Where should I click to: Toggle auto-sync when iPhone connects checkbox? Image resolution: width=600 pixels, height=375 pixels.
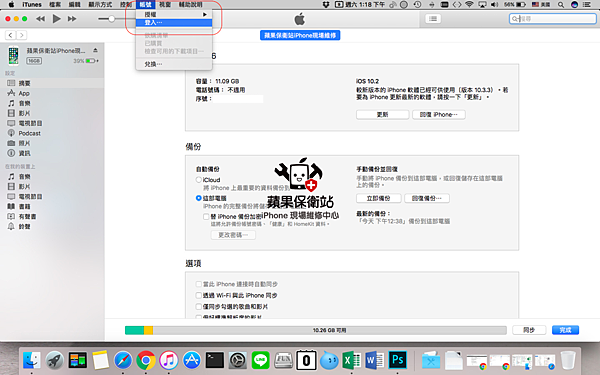pyautogui.click(x=199, y=284)
